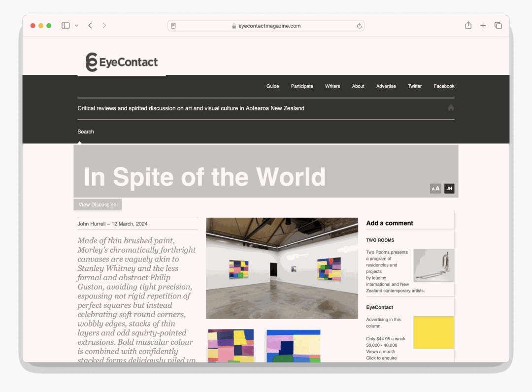Toggle text size with AA icon
This screenshot has height=392, width=532.
[435, 189]
